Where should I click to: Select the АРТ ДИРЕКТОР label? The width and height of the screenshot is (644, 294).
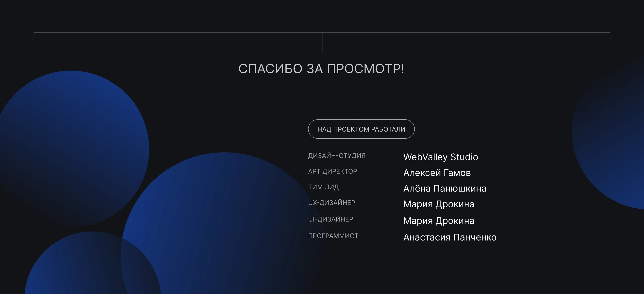(332, 171)
